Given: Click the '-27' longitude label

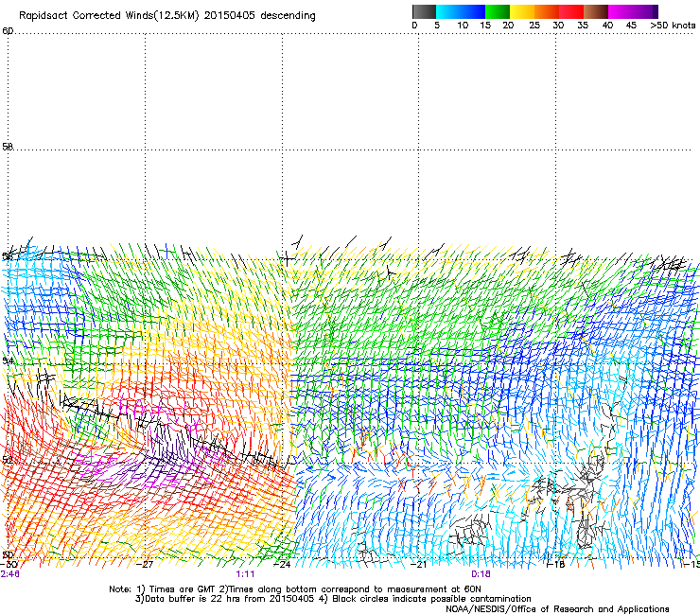Looking at the screenshot, I should coord(145,565).
